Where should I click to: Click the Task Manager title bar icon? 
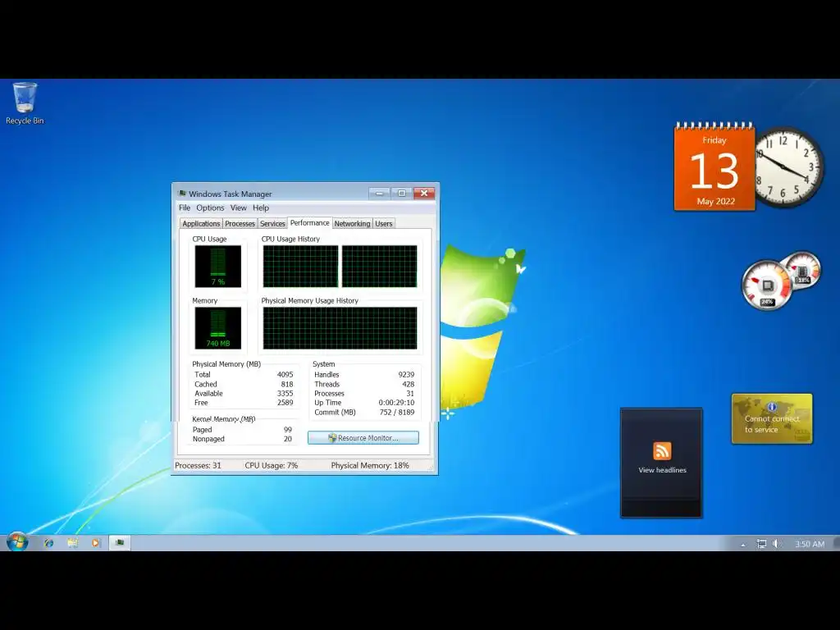[182, 194]
